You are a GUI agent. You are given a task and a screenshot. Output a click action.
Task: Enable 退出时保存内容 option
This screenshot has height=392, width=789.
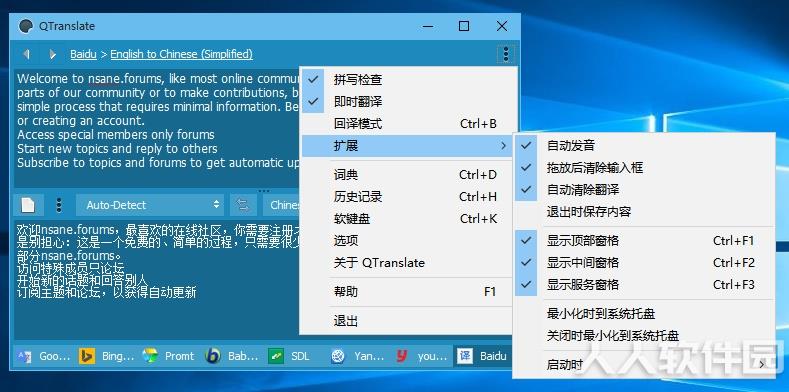tap(644, 212)
